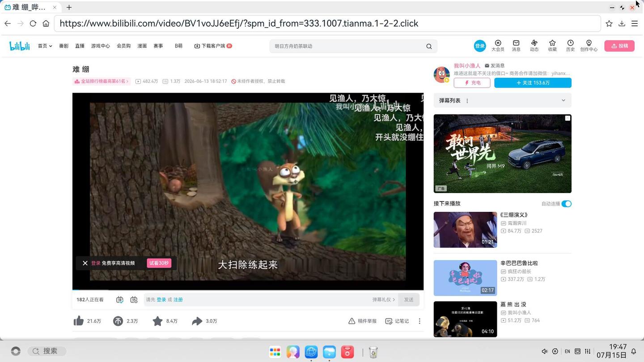Click the 发消息 link
Viewport: 644px width, 362px height.
click(495, 66)
